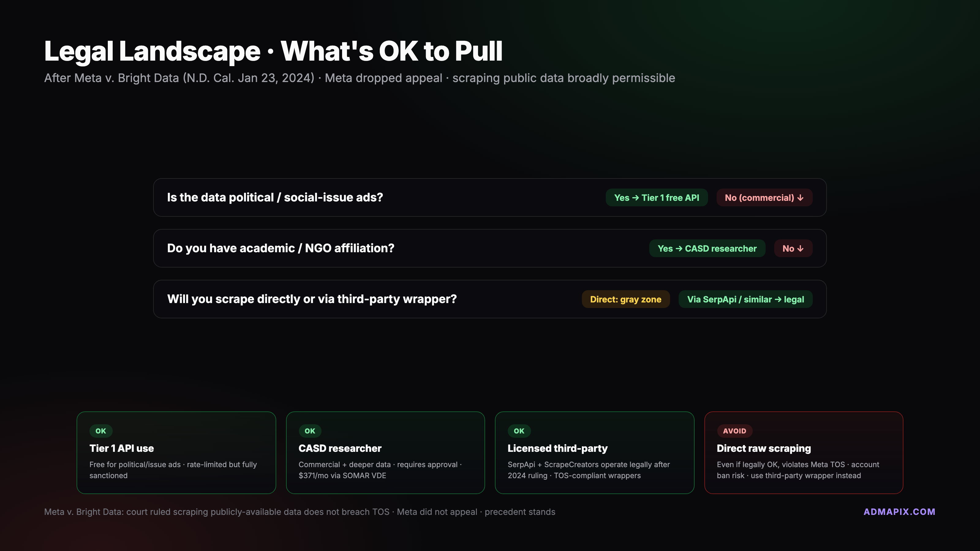Click OK badge on Licensed third-party card
The height and width of the screenshot is (551, 980).
[519, 431]
